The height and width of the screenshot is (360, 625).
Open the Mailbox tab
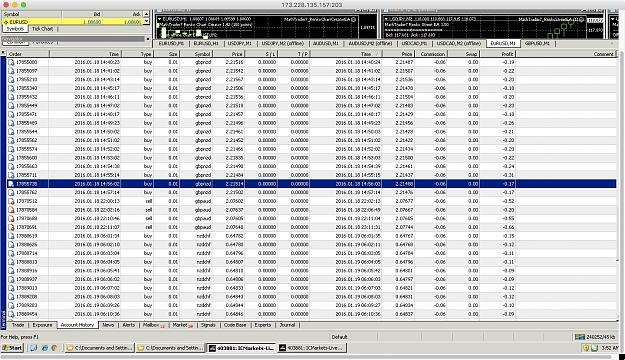pos(153,325)
